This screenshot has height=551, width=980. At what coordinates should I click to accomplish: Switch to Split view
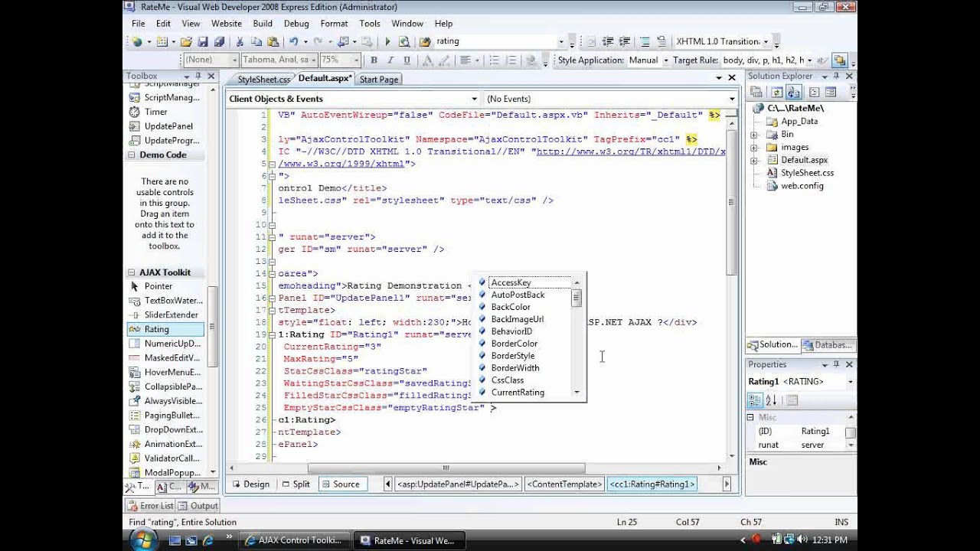296,484
